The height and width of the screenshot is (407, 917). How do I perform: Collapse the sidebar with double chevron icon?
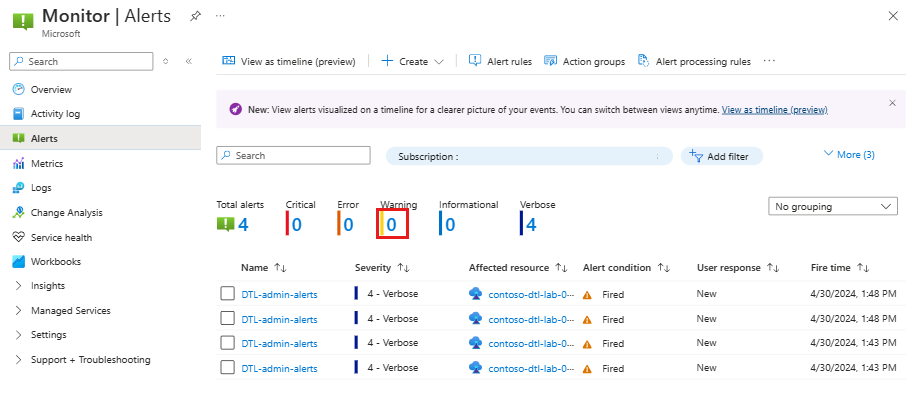pos(188,61)
